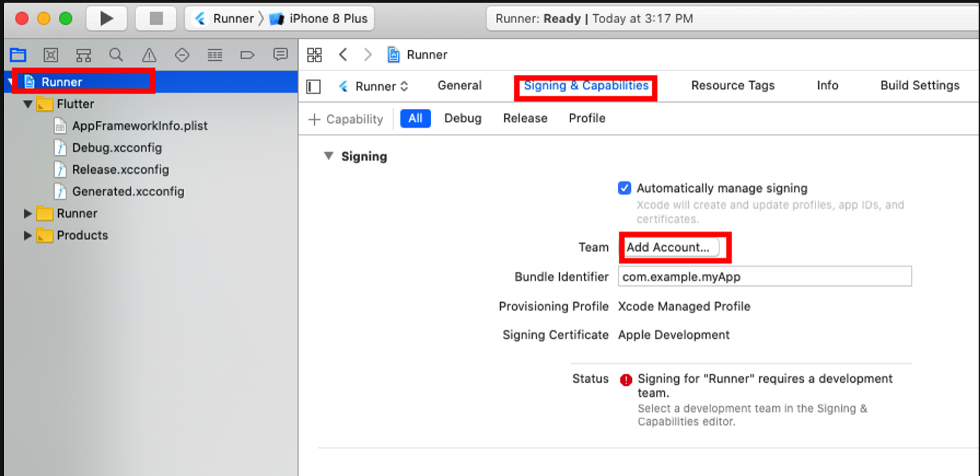Open the Project navigator folder icon

point(18,55)
